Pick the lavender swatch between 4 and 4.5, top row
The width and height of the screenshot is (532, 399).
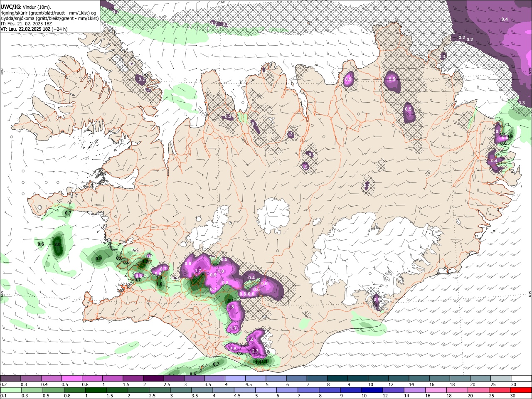pyautogui.click(x=235, y=379)
